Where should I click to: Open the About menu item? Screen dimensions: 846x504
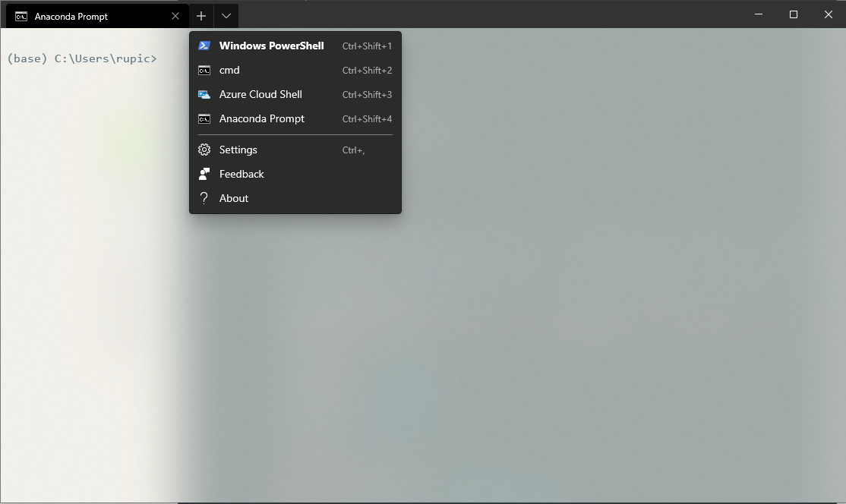click(x=295, y=198)
